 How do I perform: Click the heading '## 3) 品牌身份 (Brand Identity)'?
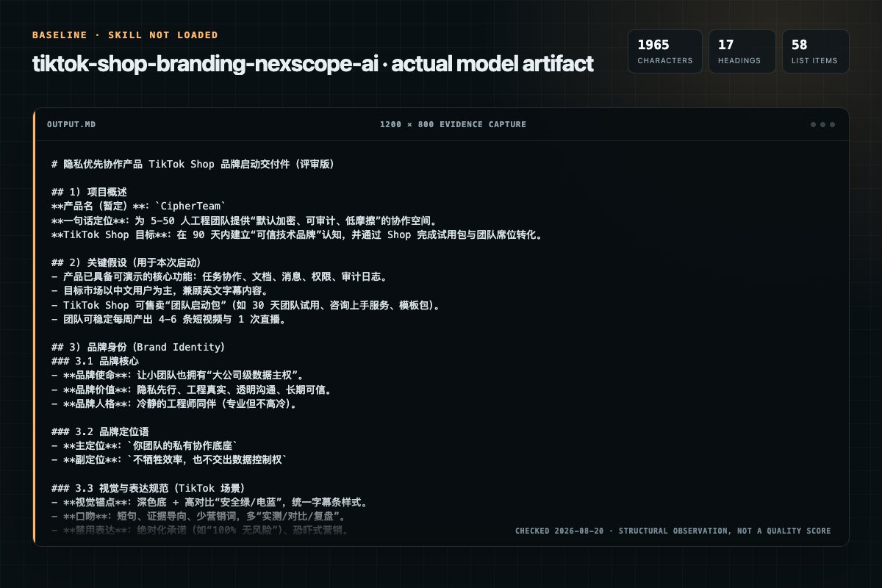pos(138,346)
